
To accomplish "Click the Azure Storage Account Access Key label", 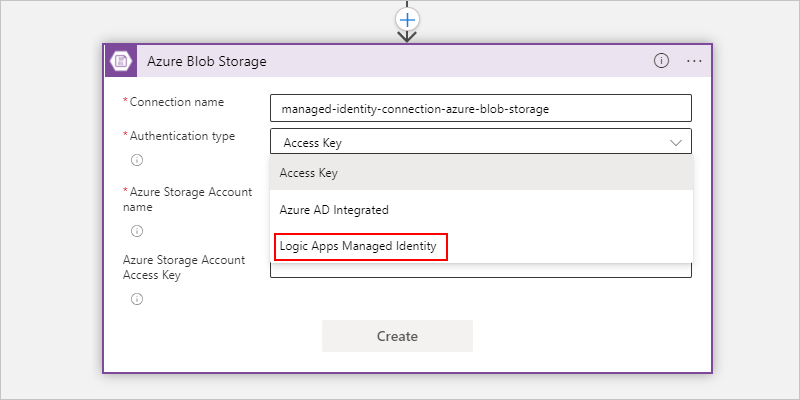I will (x=184, y=267).
